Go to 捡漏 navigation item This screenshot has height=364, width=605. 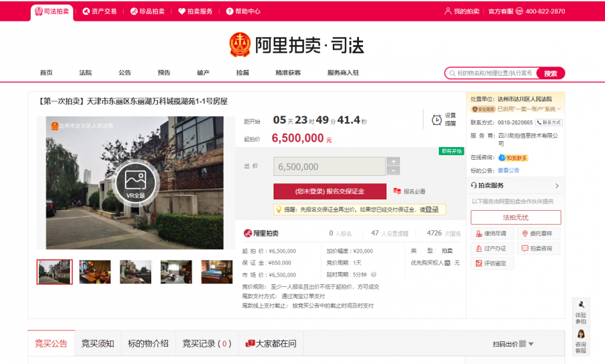(243, 73)
